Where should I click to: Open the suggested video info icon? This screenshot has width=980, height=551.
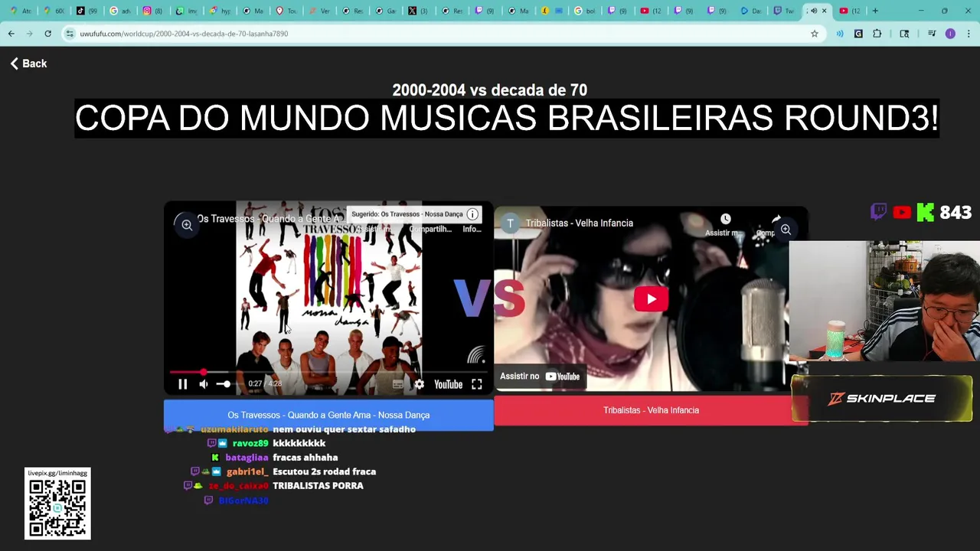pyautogui.click(x=472, y=214)
